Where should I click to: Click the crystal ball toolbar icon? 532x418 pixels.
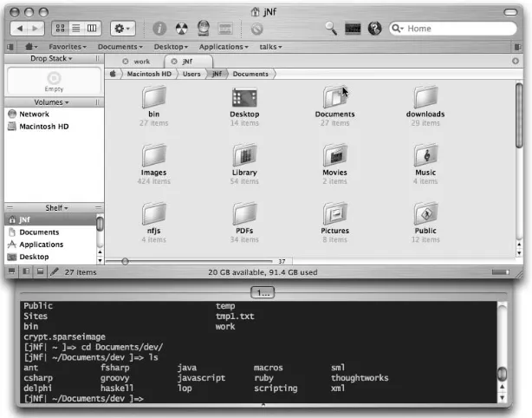click(204, 28)
